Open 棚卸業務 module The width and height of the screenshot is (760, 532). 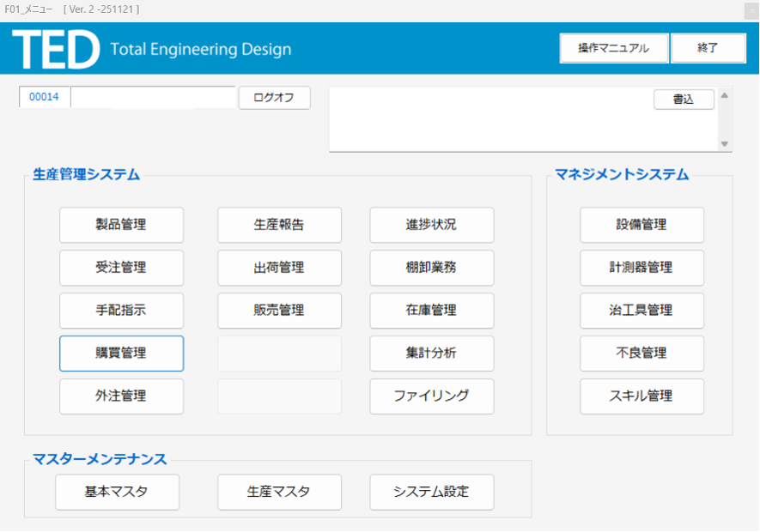pyautogui.click(x=431, y=268)
